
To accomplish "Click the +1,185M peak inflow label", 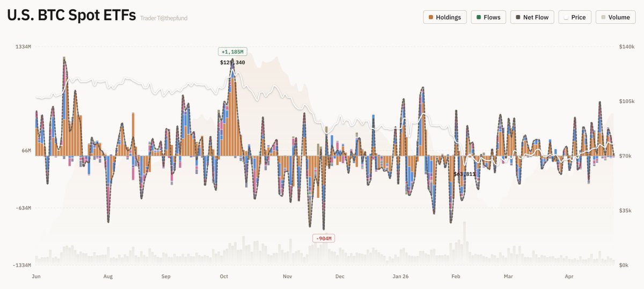I will tap(232, 52).
